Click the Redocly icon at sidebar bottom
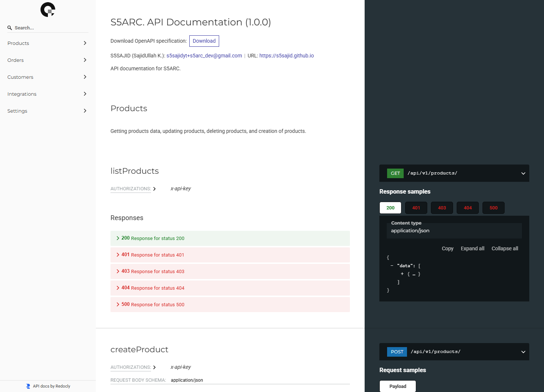The image size is (544, 392). click(28, 386)
